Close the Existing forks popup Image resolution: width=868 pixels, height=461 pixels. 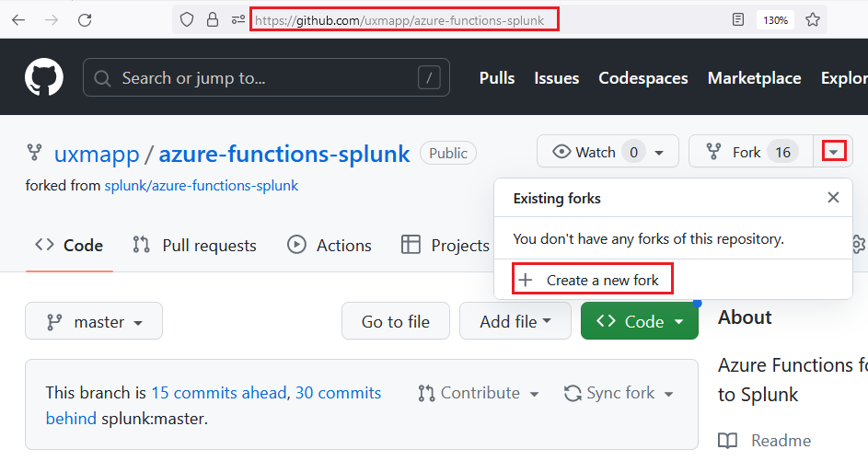pyautogui.click(x=833, y=198)
